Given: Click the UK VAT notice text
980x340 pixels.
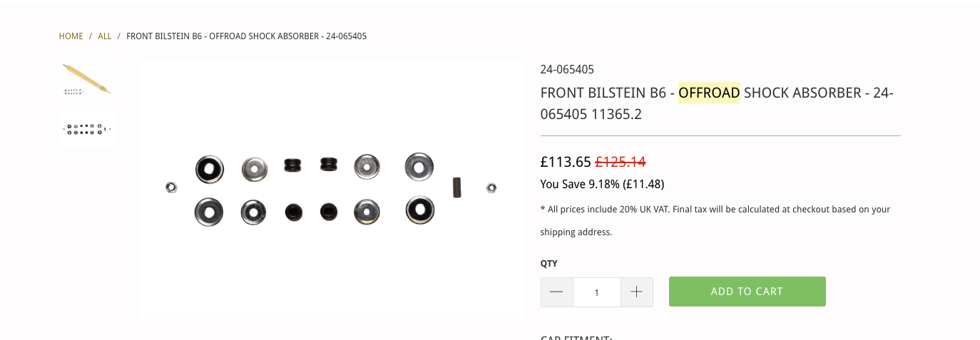Looking at the screenshot, I should click(x=715, y=220).
